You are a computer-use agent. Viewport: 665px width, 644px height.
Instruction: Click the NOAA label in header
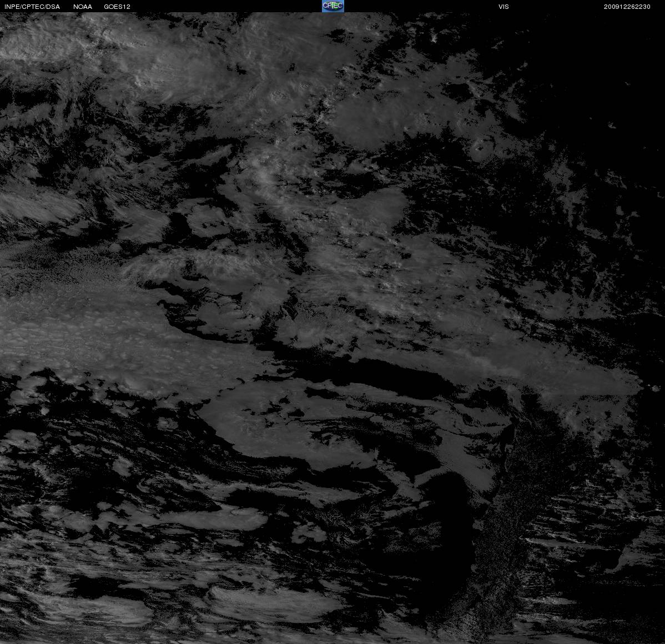pos(83,7)
